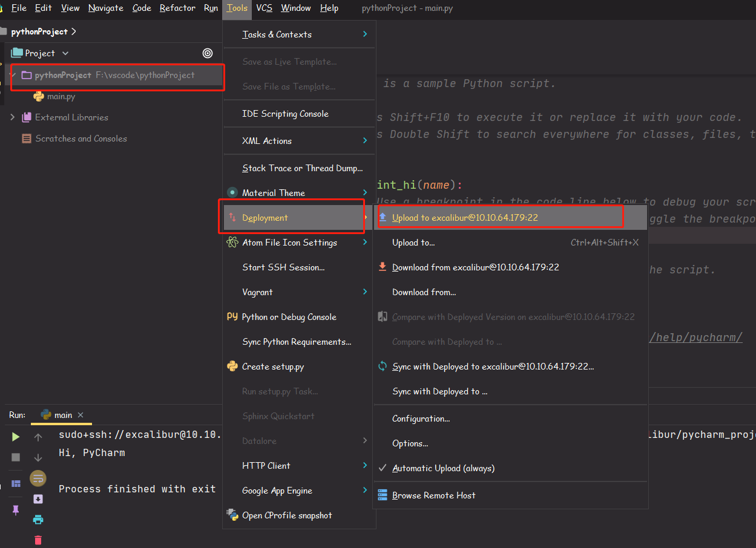Click 'Hi, PyCharm' output line

tap(92, 452)
